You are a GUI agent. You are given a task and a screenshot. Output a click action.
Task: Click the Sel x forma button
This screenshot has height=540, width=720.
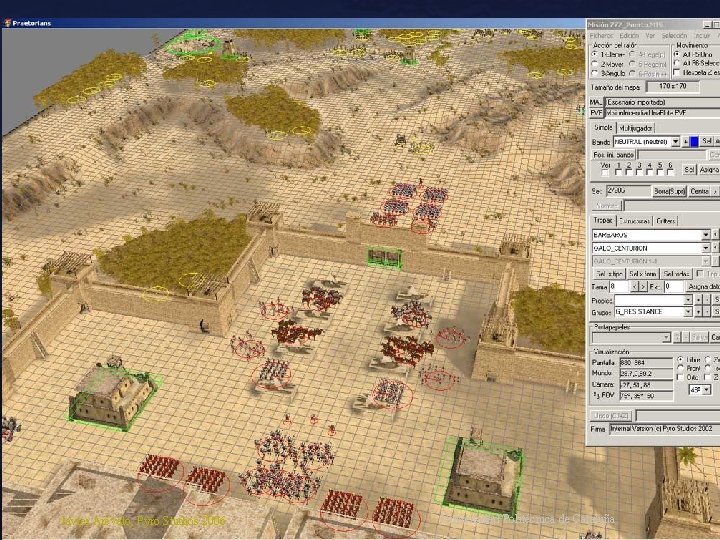[x=643, y=274]
